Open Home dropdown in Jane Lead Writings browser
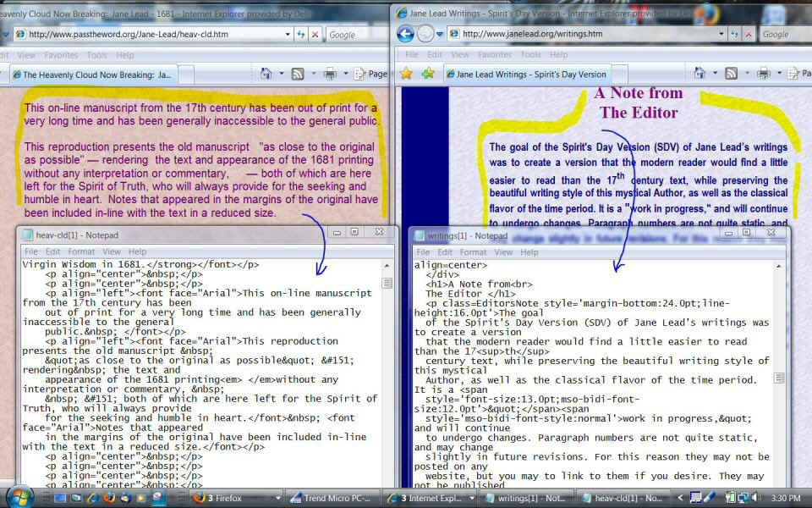 (x=716, y=74)
